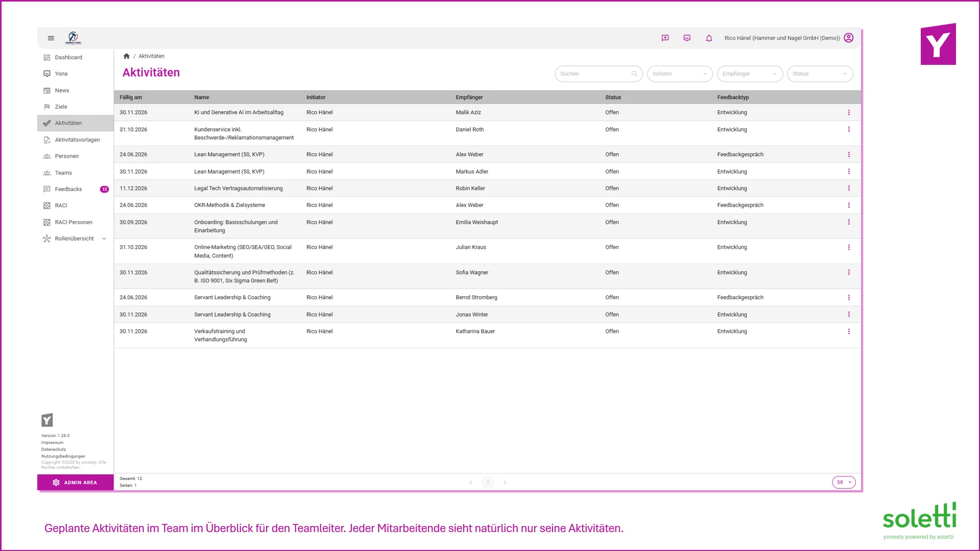Screen dimensions: 980x551
Task: Open the Status filter dropdown
Action: [x=820, y=74]
